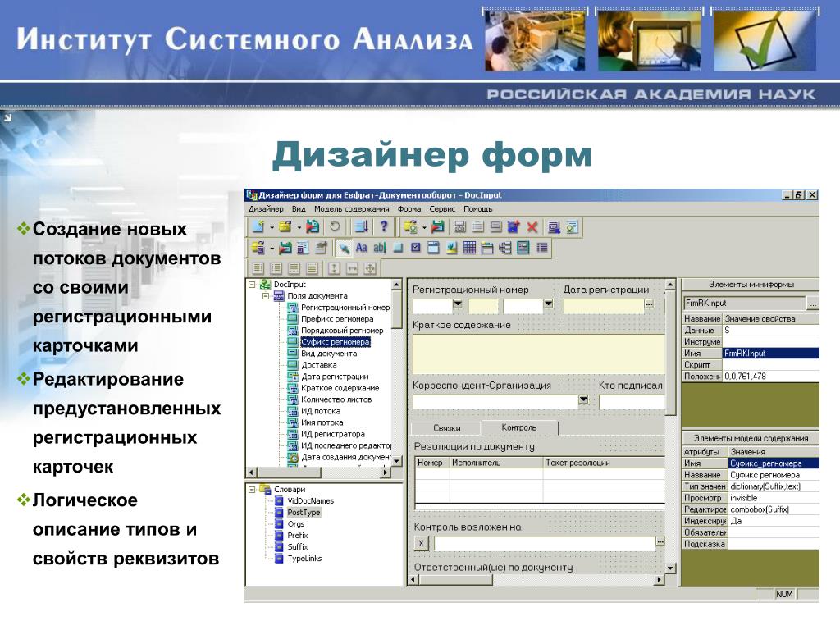Select the tree view tool icon

[x=504, y=248]
